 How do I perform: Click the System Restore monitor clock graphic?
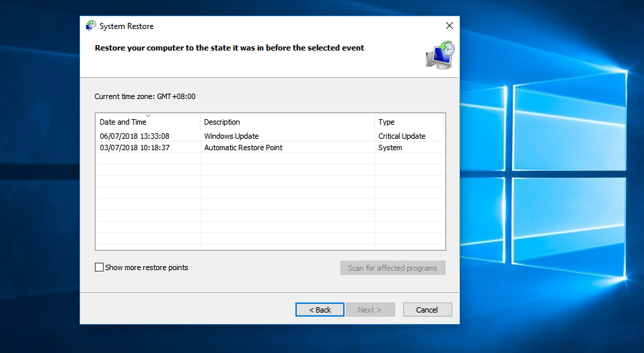[x=440, y=55]
